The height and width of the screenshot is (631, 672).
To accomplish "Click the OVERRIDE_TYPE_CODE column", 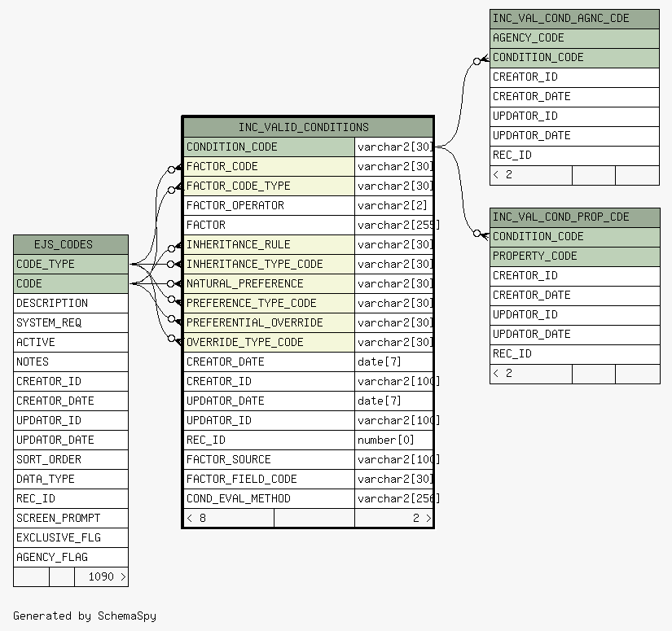I will pyautogui.click(x=269, y=342).
